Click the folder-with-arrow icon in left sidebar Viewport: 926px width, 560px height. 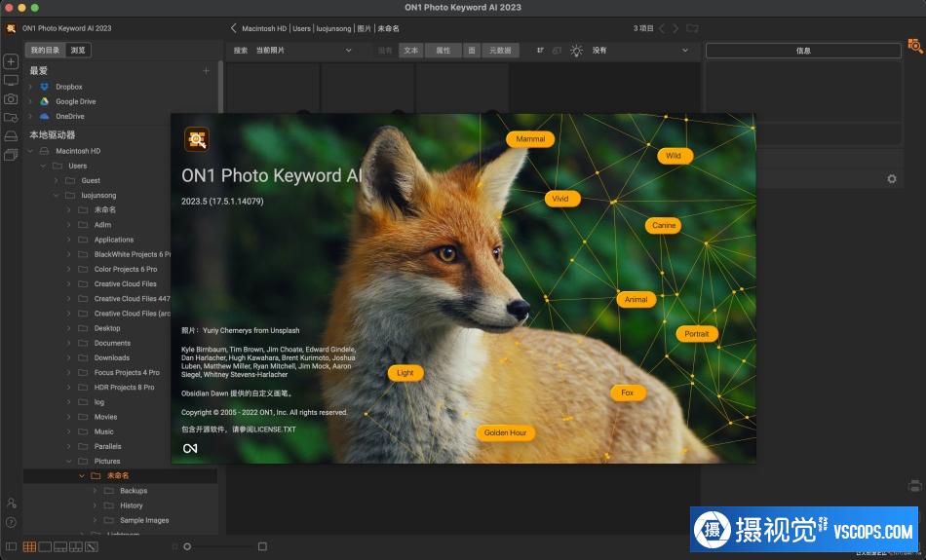[x=11, y=118]
